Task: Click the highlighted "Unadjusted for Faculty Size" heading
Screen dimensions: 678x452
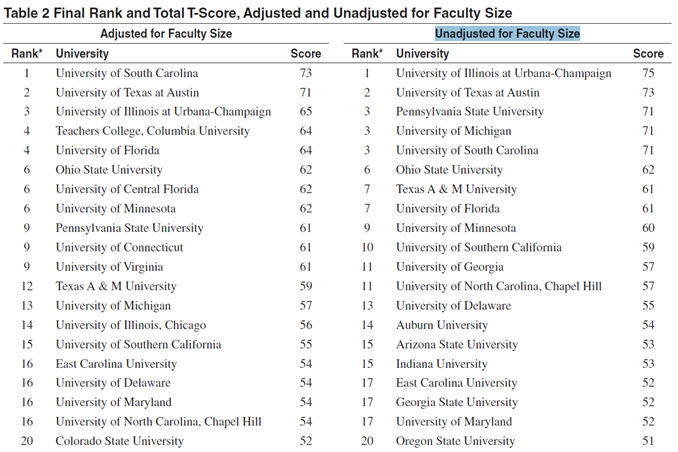Action: tap(507, 33)
